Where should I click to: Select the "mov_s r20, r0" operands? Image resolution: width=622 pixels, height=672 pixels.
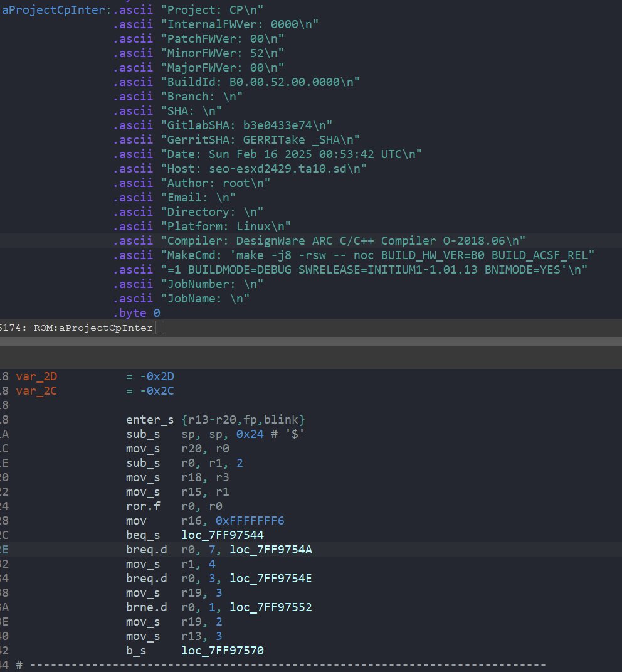pos(205,449)
